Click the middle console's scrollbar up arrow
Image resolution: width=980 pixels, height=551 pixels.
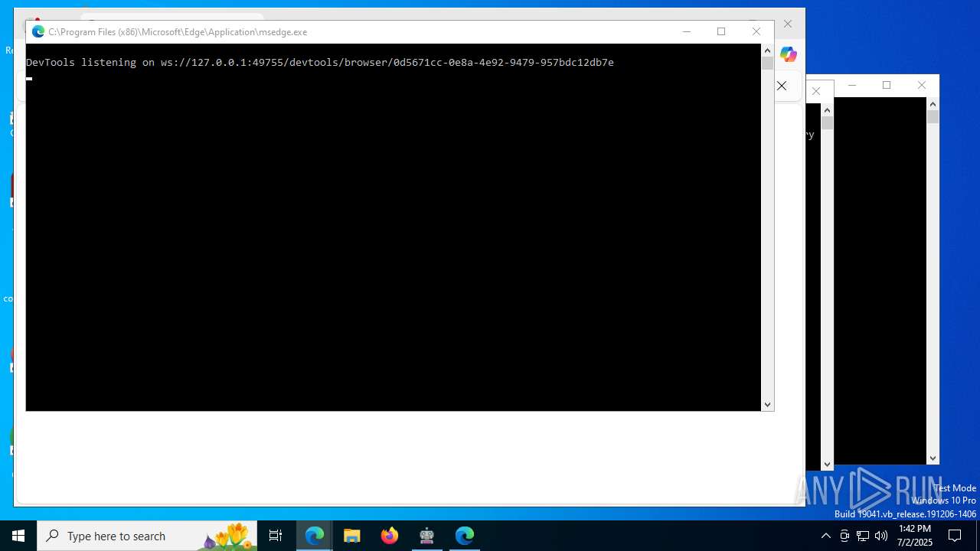[x=827, y=110]
